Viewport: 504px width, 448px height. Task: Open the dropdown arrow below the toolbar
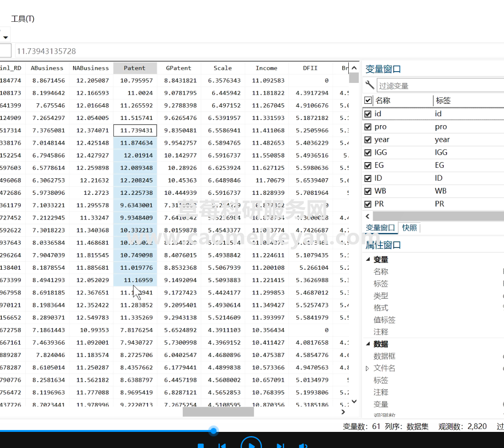pyautogui.click(x=5, y=37)
